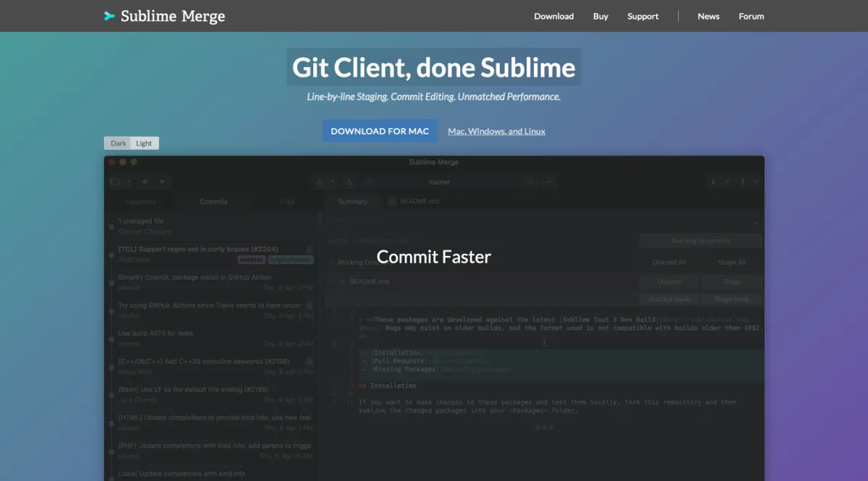The height and width of the screenshot is (481, 868).
Task: Select '[PHP] Update completions' commit
Action: [213, 451]
